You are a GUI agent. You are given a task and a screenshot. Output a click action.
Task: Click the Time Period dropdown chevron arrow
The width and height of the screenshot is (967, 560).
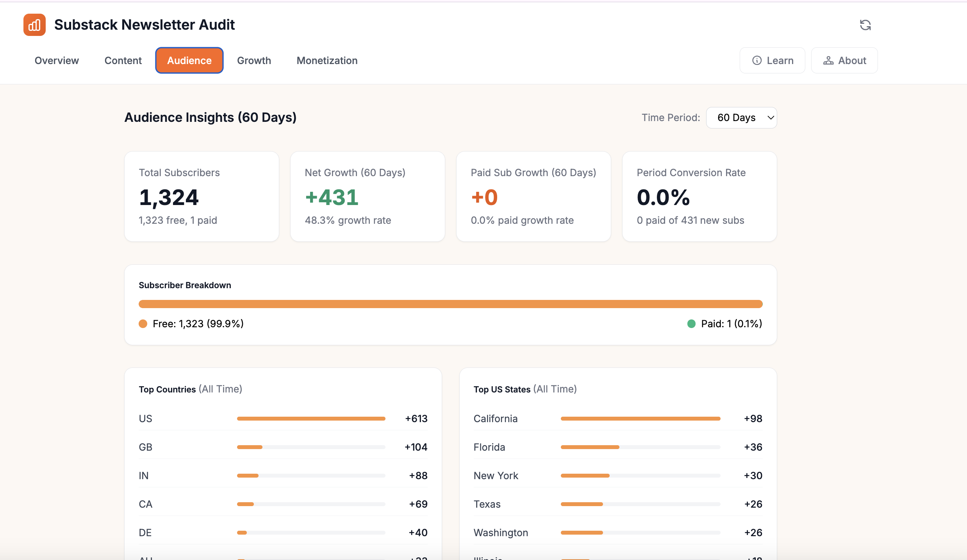point(771,118)
